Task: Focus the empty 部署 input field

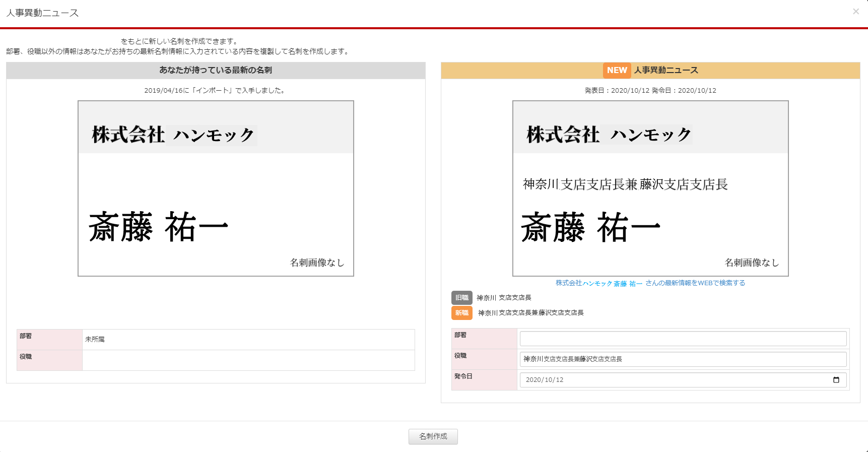Action: [683, 339]
